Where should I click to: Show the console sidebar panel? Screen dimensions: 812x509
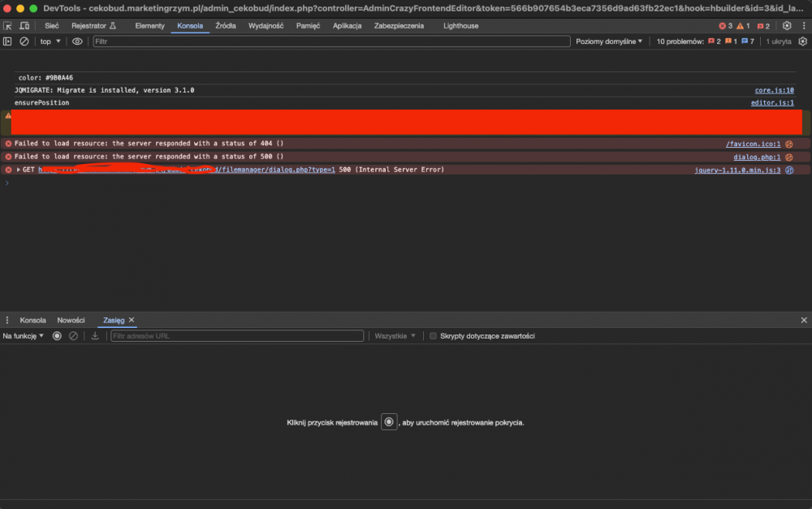tap(7, 41)
